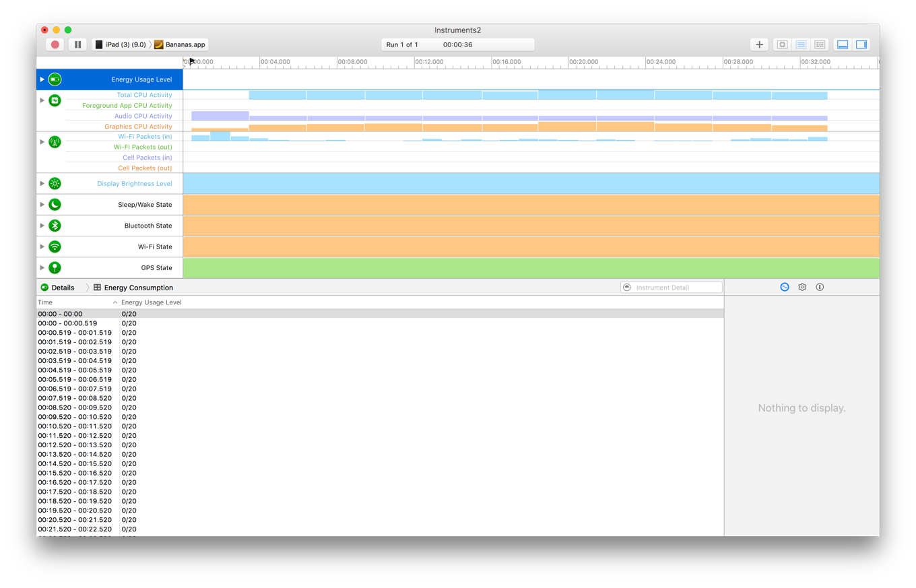Toggle the Details list view icon
This screenshot has height=588, width=916.
(800, 44)
